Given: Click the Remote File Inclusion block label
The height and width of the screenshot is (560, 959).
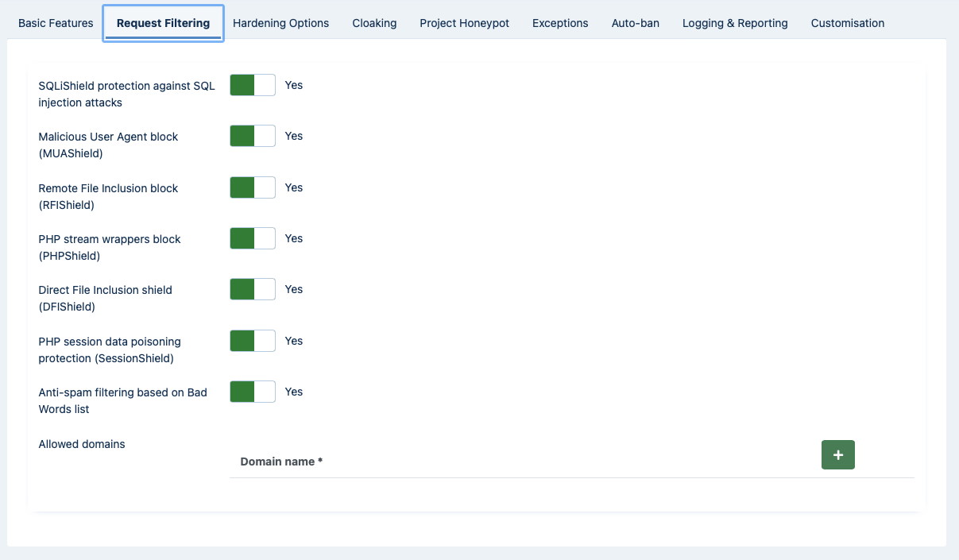Looking at the screenshot, I should (x=108, y=196).
